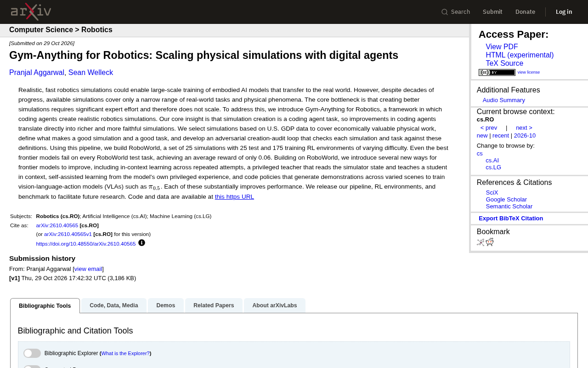This screenshot has height=368, width=588.
Task: Open arXiv:2610.40565 cite link
Action: pyautogui.click(x=57, y=225)
